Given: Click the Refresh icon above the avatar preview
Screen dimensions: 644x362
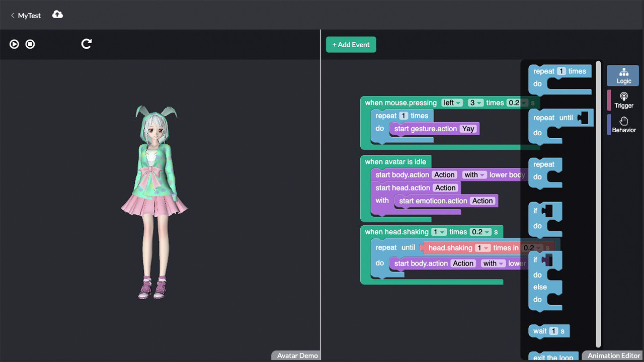Looking at the screenshot, I should pyautogui.click(x=86, y=44).
